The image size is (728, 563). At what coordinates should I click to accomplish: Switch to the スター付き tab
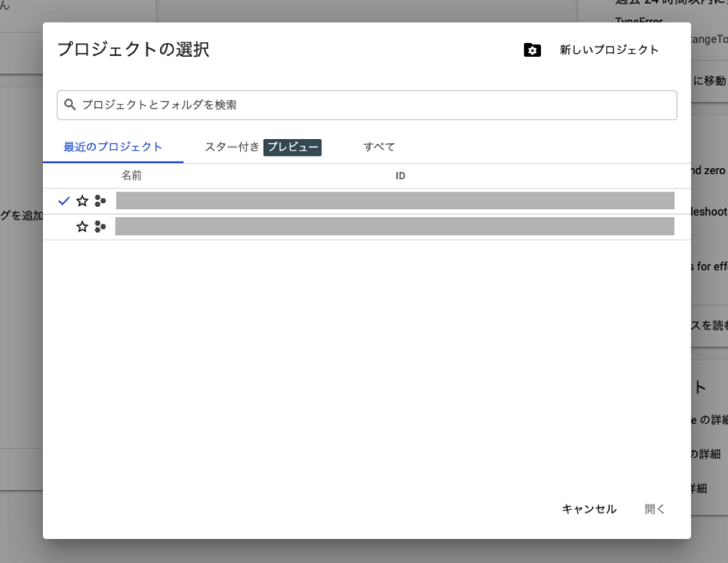tap(230, 147)
